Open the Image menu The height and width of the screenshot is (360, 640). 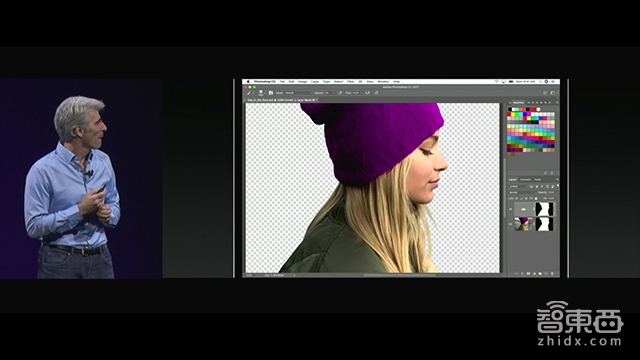302,82
